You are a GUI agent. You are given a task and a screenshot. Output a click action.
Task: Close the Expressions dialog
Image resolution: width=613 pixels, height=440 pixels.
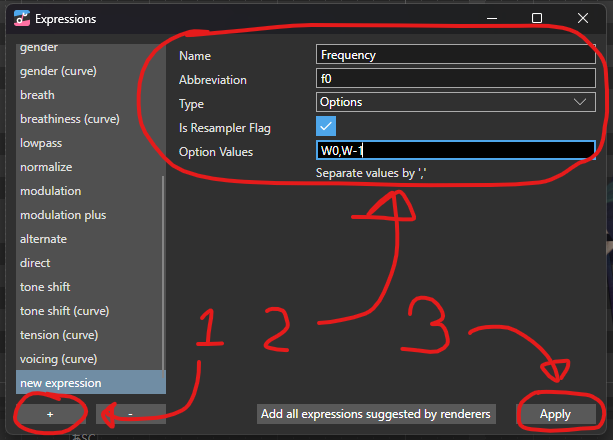point(583,18)
